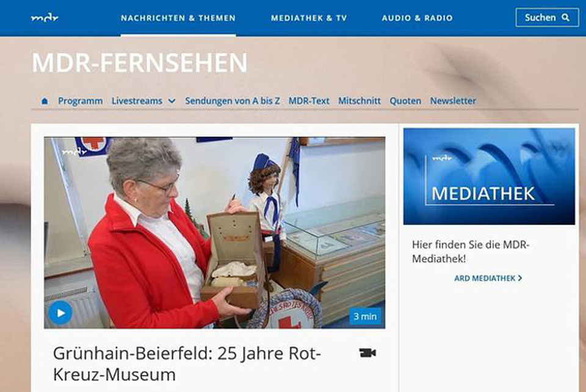This screenshot has width=586, height=392.
Task: Click the 3 min duration badge
Action: pos(365,316)
